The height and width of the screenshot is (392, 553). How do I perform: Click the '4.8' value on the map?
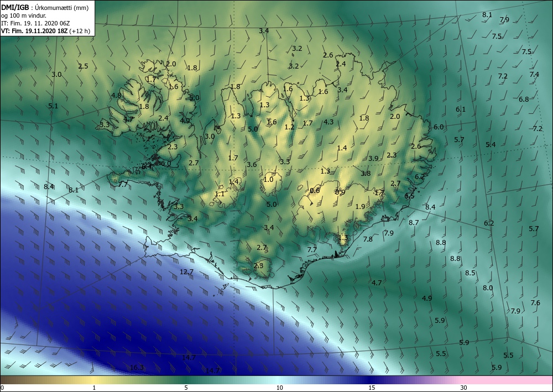(116, 95)
